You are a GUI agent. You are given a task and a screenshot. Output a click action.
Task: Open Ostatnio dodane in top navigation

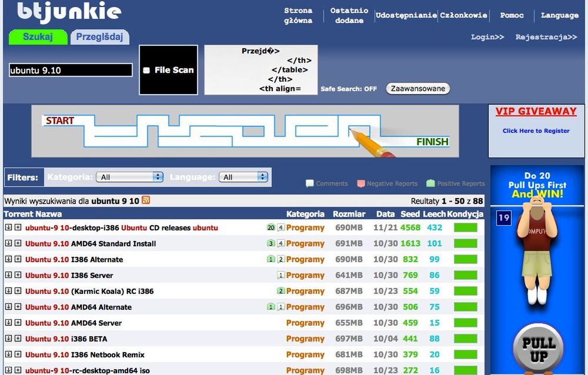pyautogui.click(x=349, y=15)
